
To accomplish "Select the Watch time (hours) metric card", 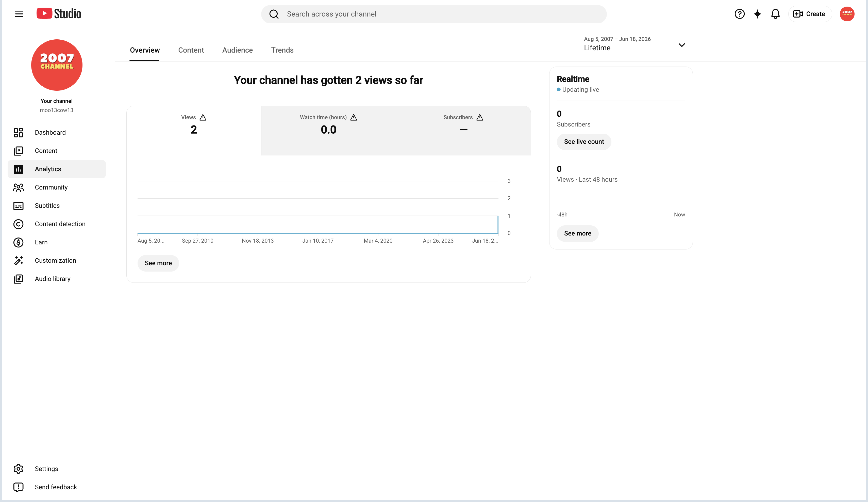I will click(x=328, y=130).
